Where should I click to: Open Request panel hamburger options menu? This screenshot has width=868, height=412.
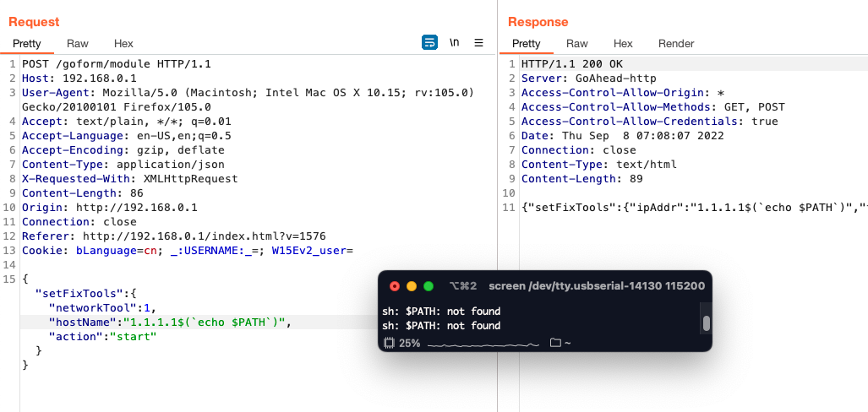(x=479, y=42)
